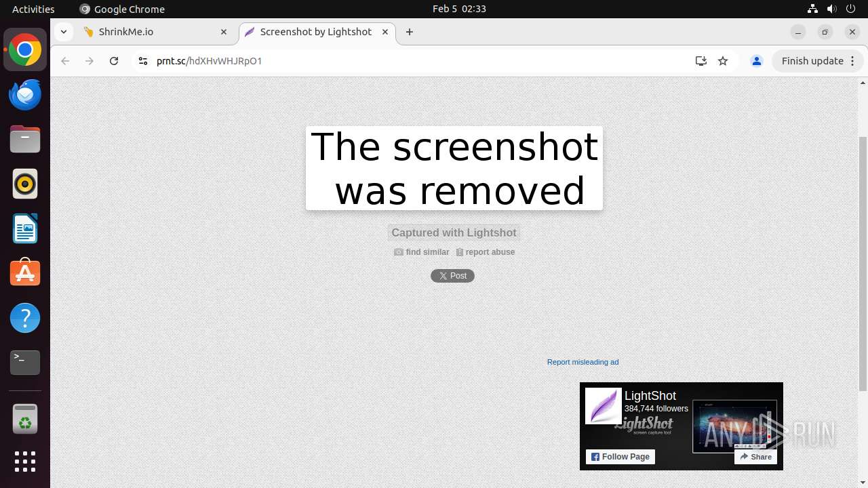Click Report misleading ad link
868x488 pixels.
pyautogui.click(x=583, y=362)
